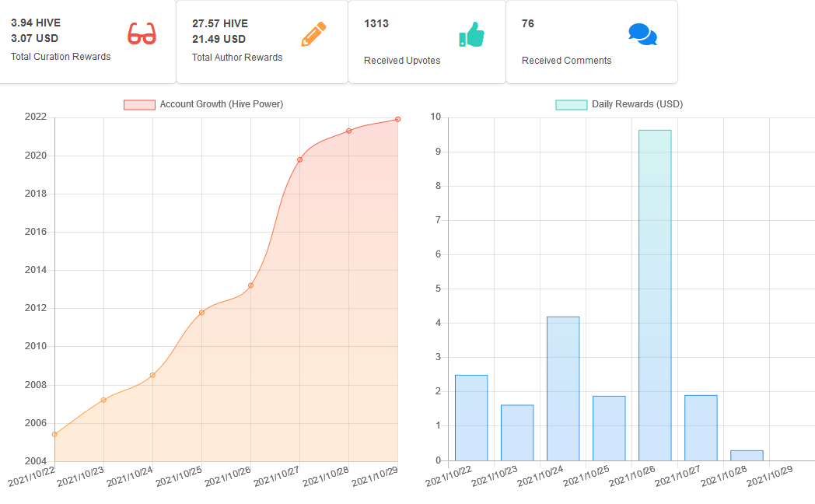Select the 2021/10/22 point on growth chart
The width and height of the screenshot is (815, 504).
[54, 434]
